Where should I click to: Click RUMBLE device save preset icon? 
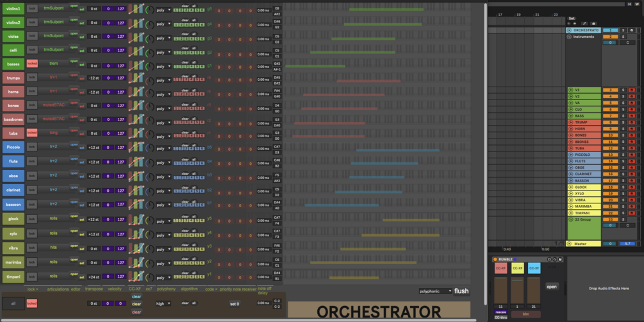560,260
